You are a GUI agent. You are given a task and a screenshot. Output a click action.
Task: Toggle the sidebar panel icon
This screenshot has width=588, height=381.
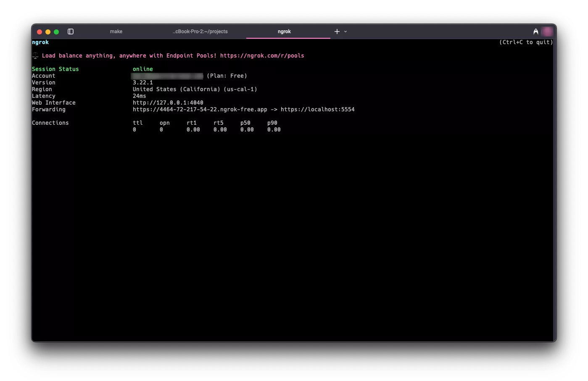(x=71, y=32)
